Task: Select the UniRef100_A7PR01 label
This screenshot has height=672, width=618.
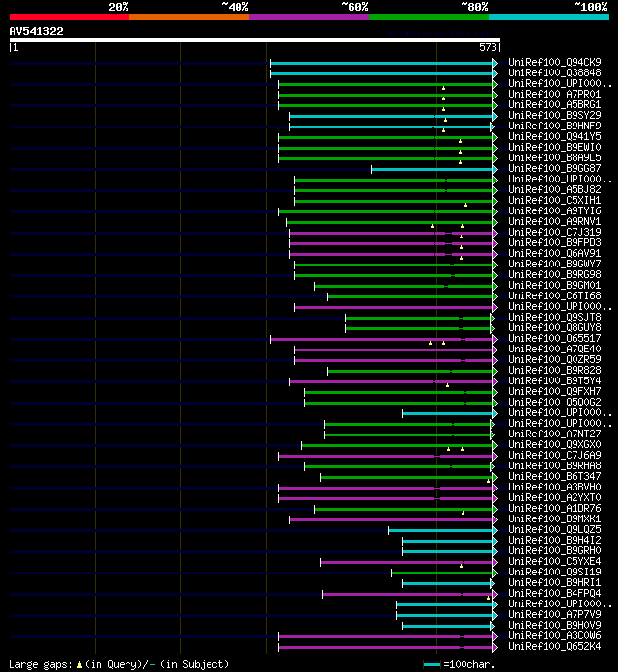Action: click(x=554, y=94)
